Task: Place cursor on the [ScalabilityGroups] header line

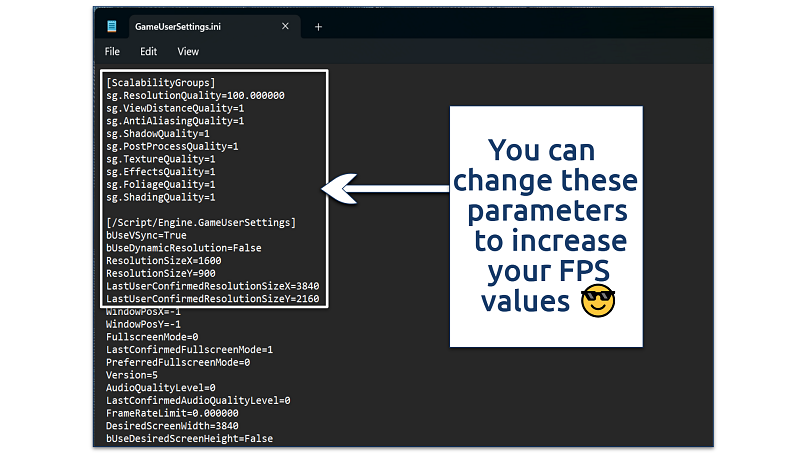Action: [160, 82]
